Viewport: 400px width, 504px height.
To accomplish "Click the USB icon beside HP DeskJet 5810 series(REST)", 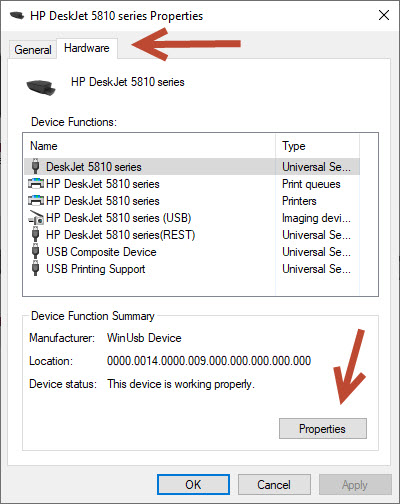I will pyautogui.click(x=35, y=234).
